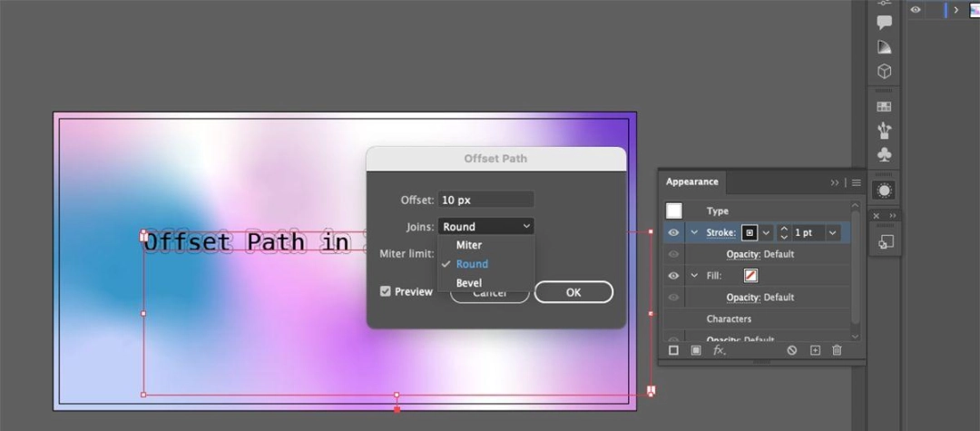
Task: Choose Miter join option
Action: coord(485,245)
